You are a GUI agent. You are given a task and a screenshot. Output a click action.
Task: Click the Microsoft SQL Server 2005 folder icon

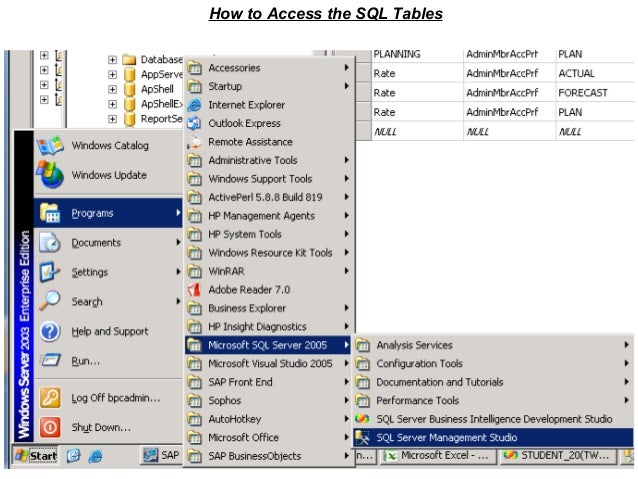(194, 345)
